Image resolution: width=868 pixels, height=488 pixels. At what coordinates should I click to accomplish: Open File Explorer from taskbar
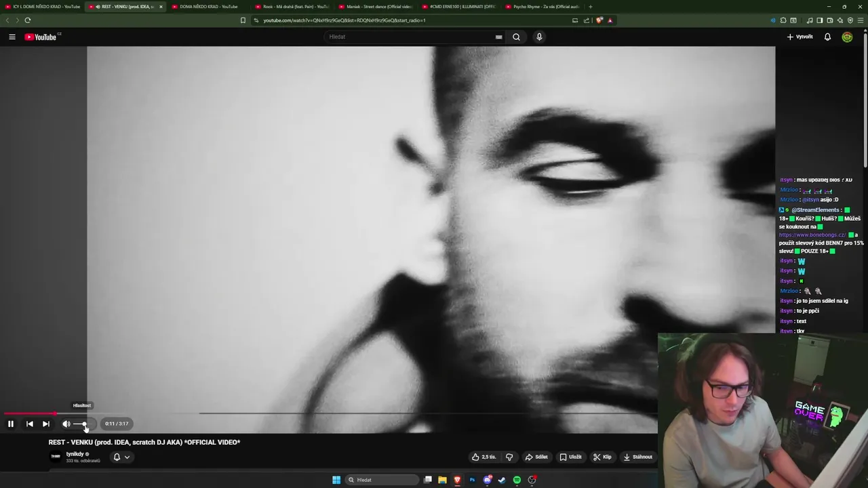pyautogui.click(x=442, y=480)
